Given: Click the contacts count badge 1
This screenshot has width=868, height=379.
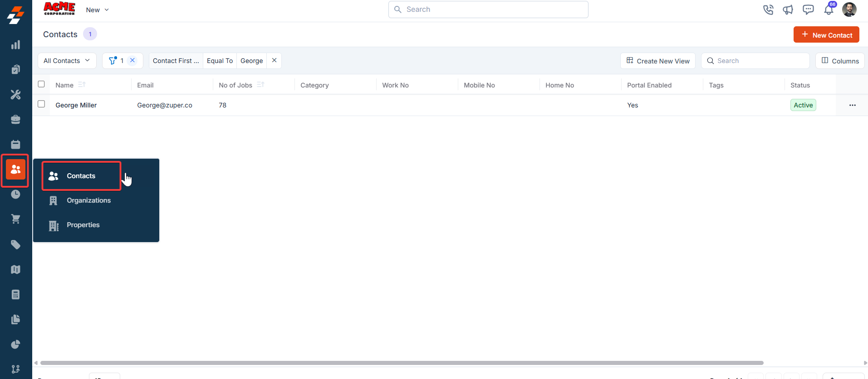Looking at the screenshot, I should (90, 34).
